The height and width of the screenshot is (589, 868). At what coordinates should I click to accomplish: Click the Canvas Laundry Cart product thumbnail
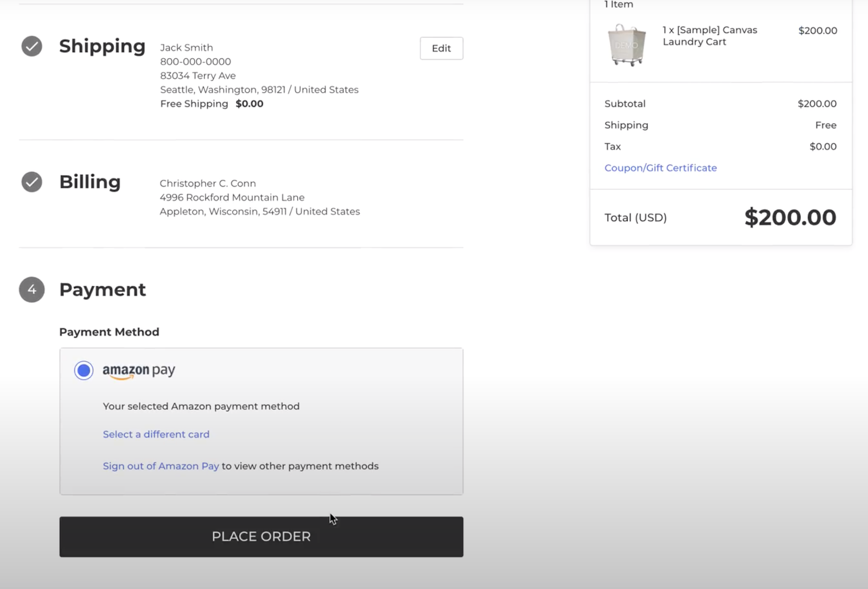click(x=627, y=46)
